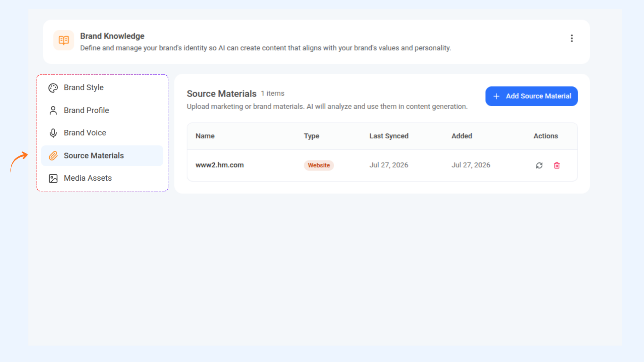The image size is (644, 362).
Task: Click the Brand Knowledge title
Action: point(112,36)
